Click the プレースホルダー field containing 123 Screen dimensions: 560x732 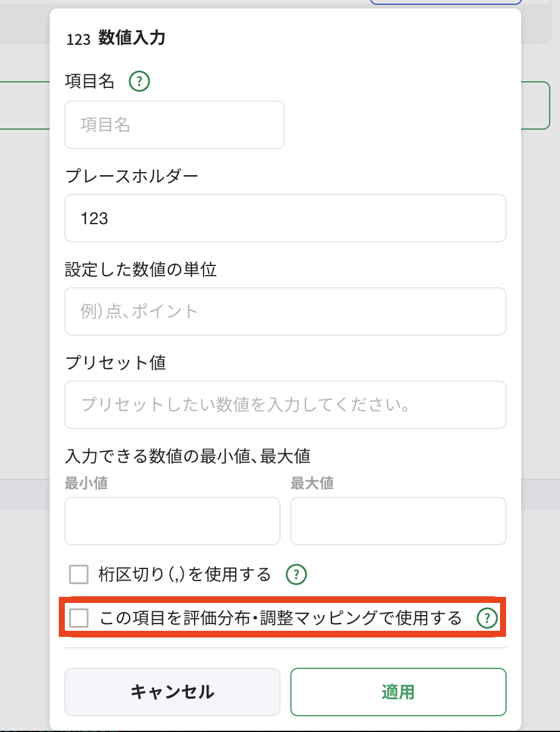click(x=285, y=218)
